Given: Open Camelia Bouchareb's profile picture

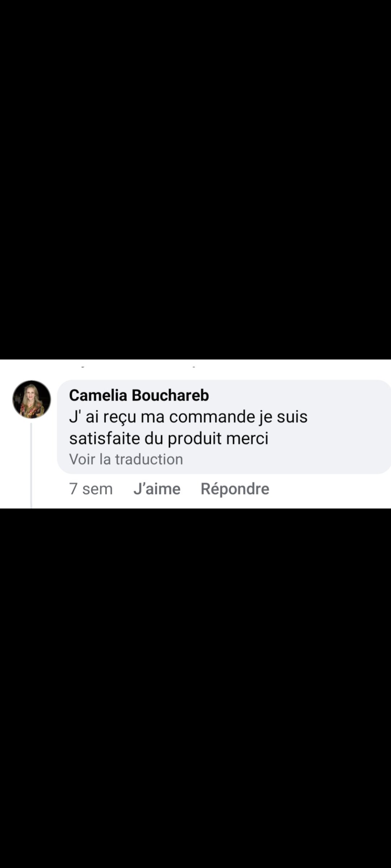Looking at the screenshot, I should coord(32,399).
